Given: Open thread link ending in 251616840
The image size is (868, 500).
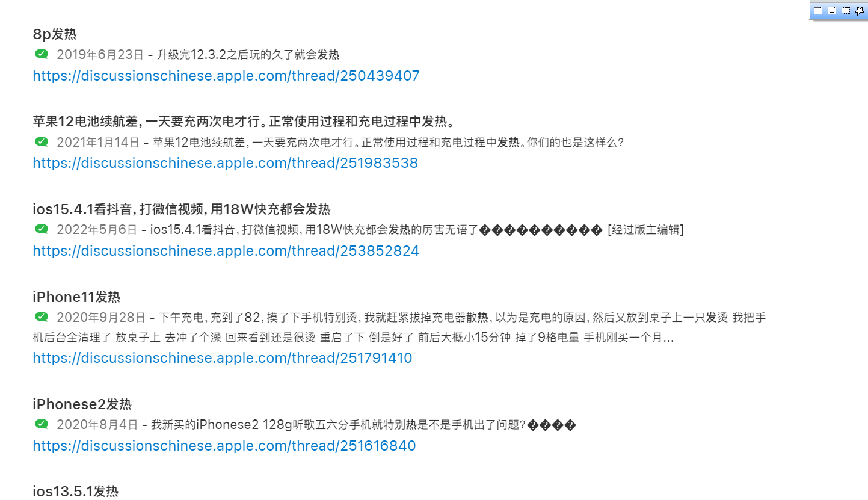Looking at the screenshot, I should coord(224,446).
